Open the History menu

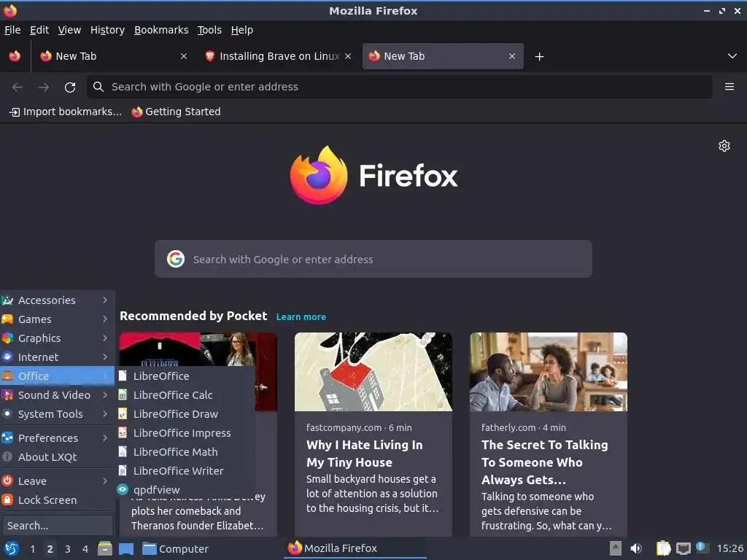(x=107, y=30)
